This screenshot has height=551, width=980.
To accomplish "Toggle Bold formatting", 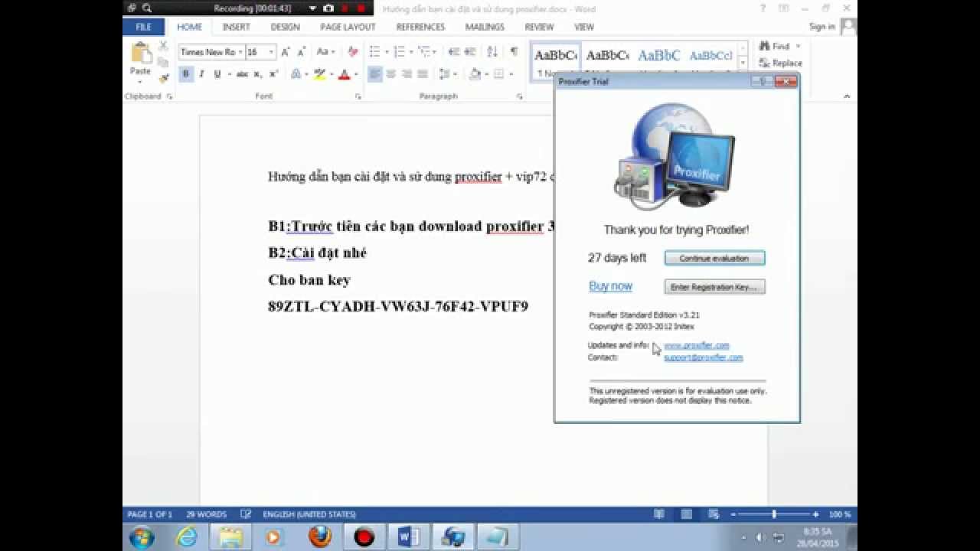I will coord(185,74).
